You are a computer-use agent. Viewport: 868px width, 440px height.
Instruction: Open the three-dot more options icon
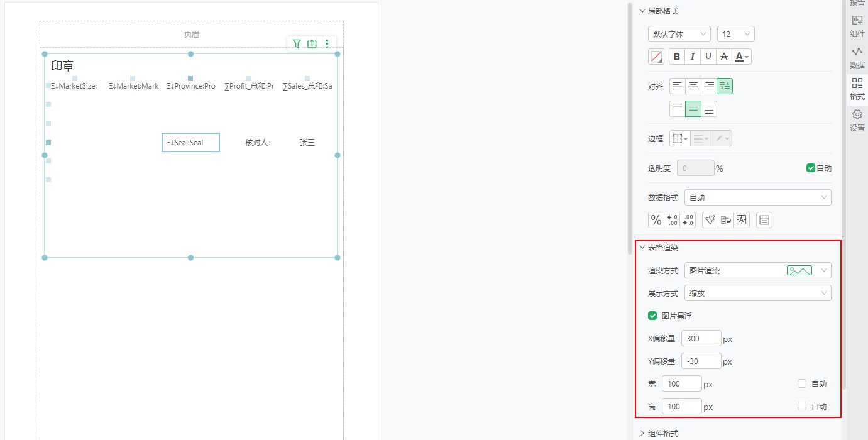327,44
